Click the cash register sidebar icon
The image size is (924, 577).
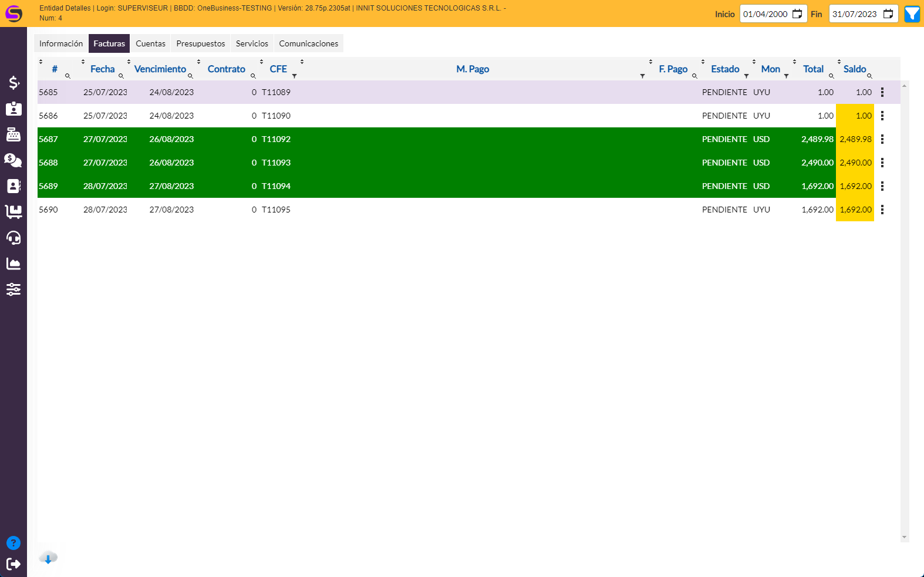coord(14,134)
